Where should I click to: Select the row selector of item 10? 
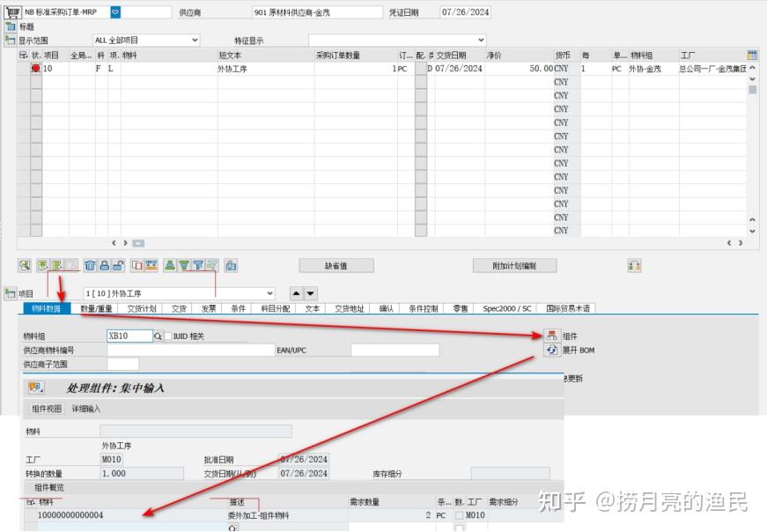[24, 69]
